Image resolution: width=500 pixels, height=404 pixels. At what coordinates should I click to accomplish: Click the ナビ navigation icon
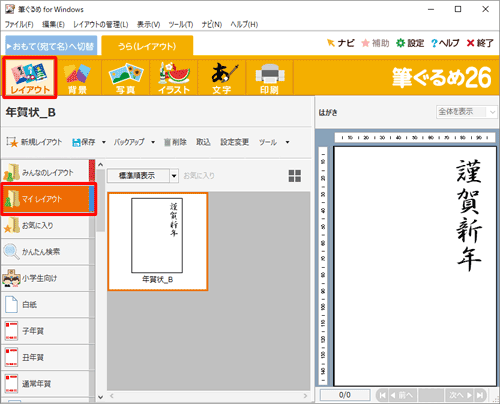click(x=341, y=43)
